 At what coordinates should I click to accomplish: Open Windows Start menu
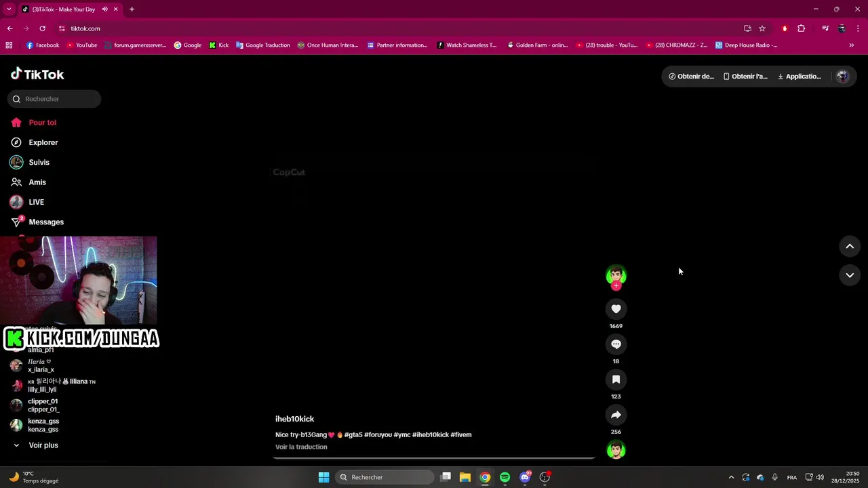coord(323,477)
